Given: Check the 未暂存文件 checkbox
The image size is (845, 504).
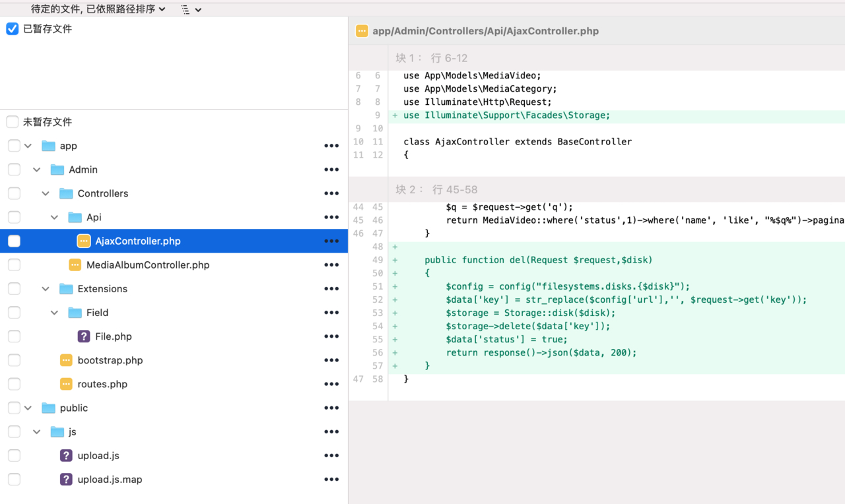Looking at the screenshot, I should (x=13, y=122).
